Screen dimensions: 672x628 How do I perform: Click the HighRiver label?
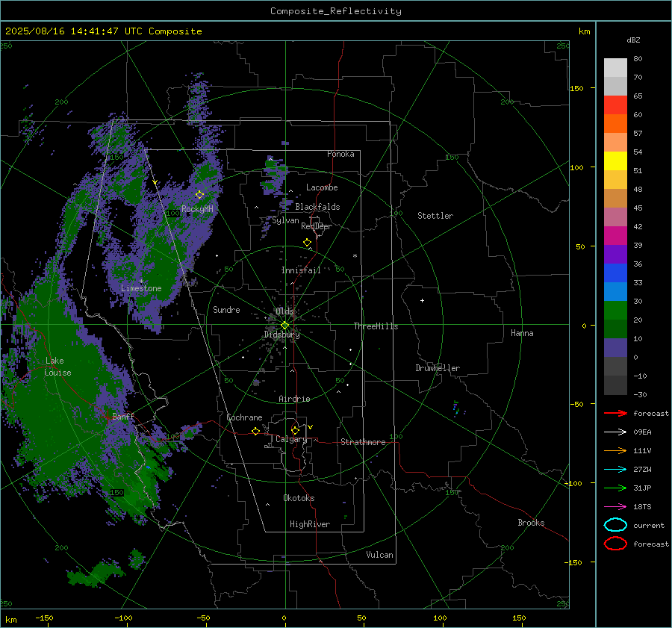point(310,524)
